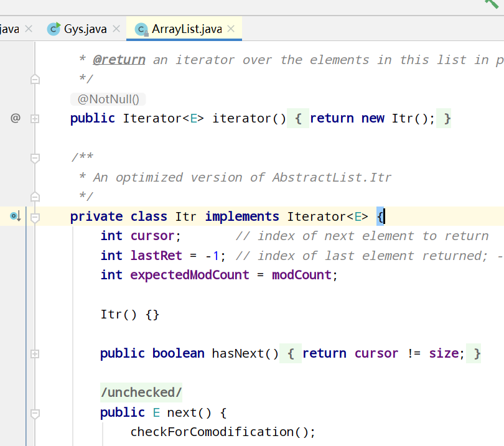
Task: Click the AbstractList.Itr comment text
Action: tap(332, 177)
